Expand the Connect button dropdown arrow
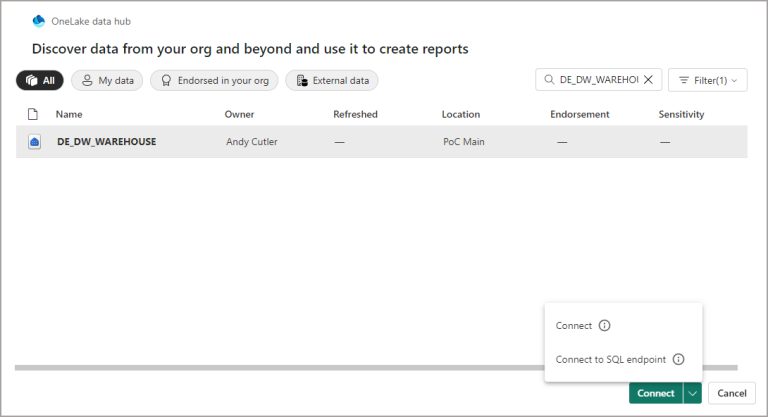The height and width of the screenshot is (417, 768). (x=691, y=394)
